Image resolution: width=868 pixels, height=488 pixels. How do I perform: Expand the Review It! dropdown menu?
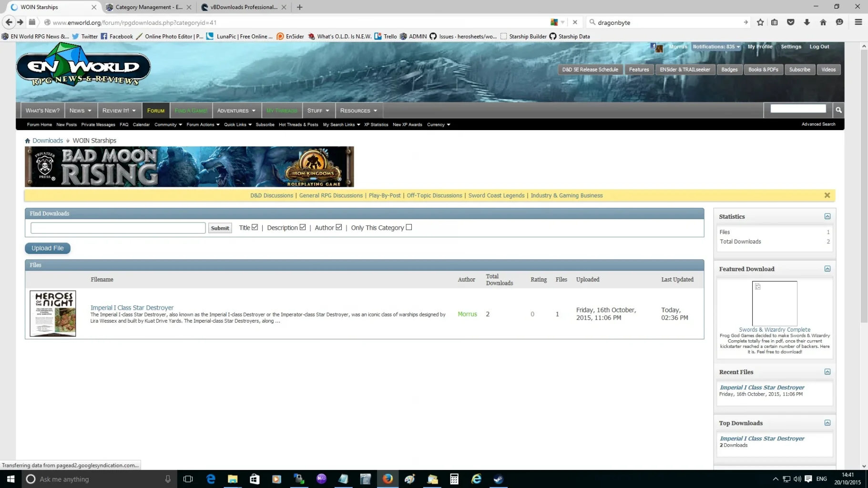click(119, 111)
